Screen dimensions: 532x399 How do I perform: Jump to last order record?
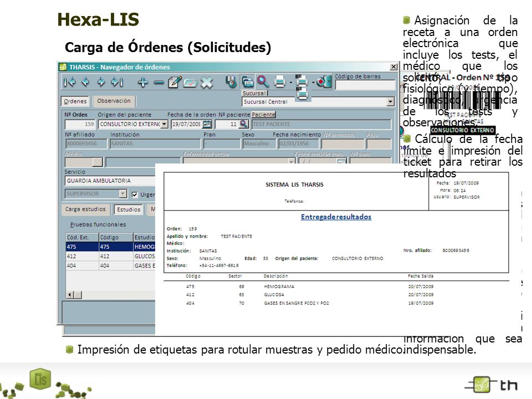(117, 82)
